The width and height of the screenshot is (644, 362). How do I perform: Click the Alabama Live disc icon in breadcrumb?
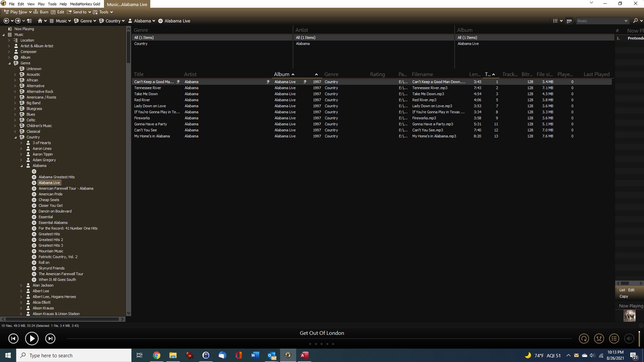[160, 21]
